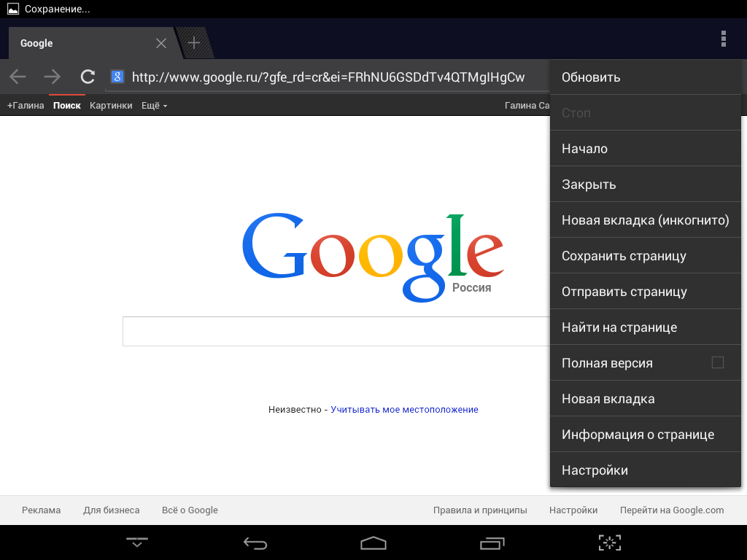Enable the Полная версия checkbox
The width and height of the screenshot is (747, 560).
[718, 362]
